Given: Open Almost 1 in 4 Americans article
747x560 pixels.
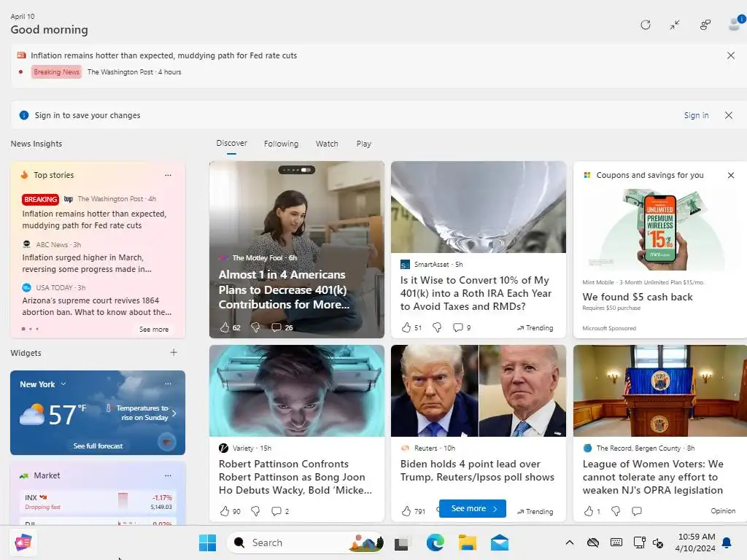Looking at the screenshot, I should [x=284, y=289].
